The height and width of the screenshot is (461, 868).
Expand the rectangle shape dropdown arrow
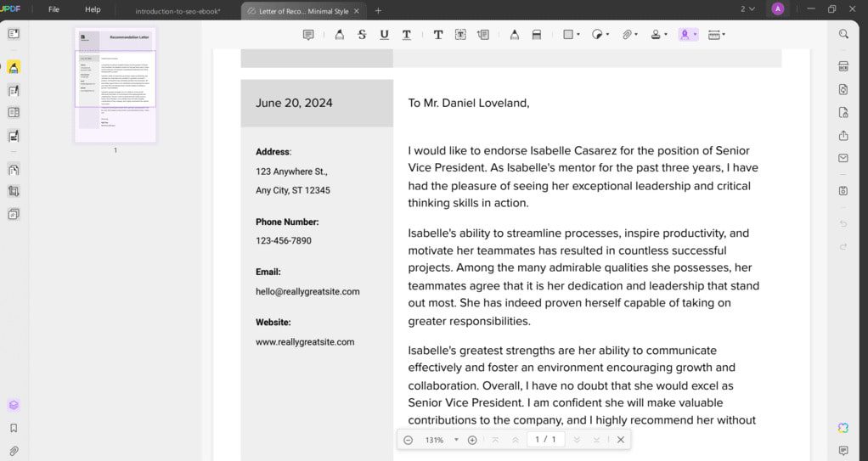click(x=578, y=35)
